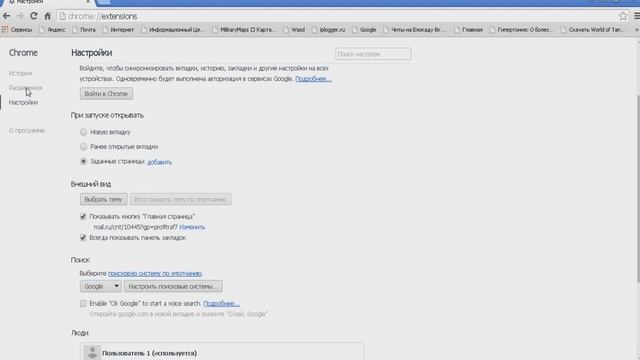Show hidden bookmarks via overflow chevron
The width and height of the screenshot is (640, 360).
(636, 29)
